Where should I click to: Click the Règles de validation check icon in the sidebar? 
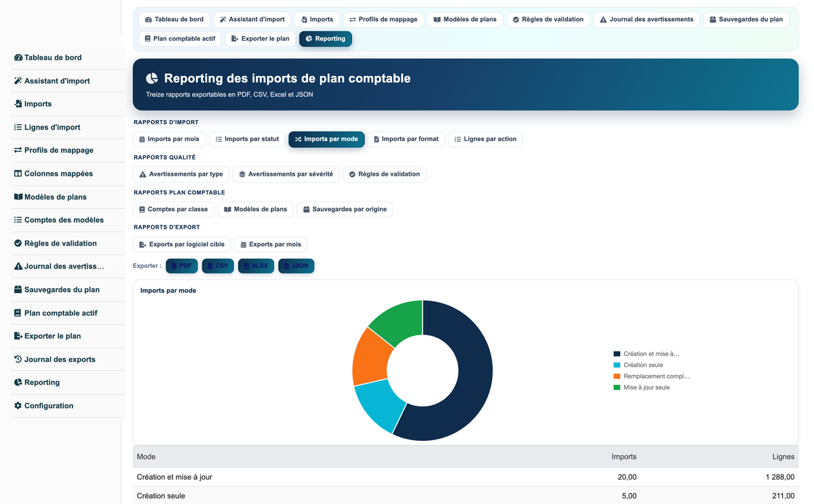18,243
